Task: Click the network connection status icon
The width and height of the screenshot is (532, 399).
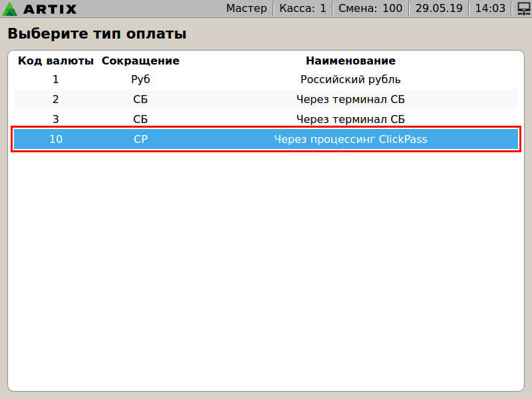Action: point(523,9)
